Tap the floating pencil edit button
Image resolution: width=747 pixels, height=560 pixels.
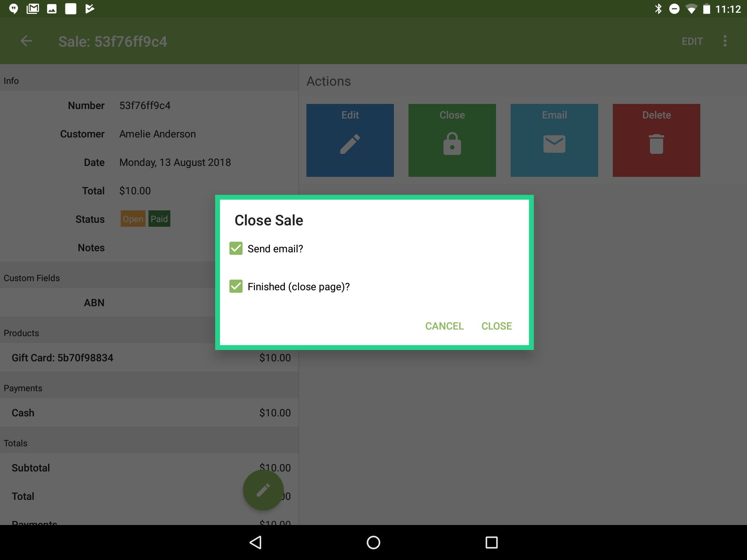(x=263, y=490)
